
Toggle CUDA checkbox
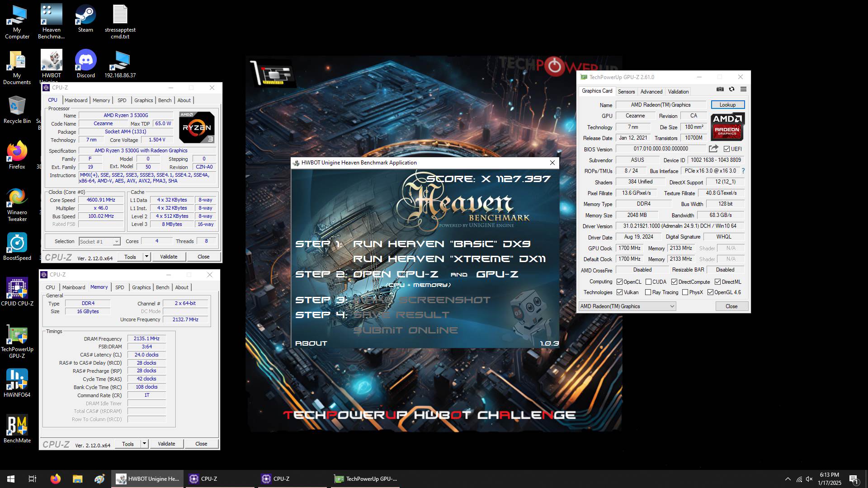(x=648, y=282)
